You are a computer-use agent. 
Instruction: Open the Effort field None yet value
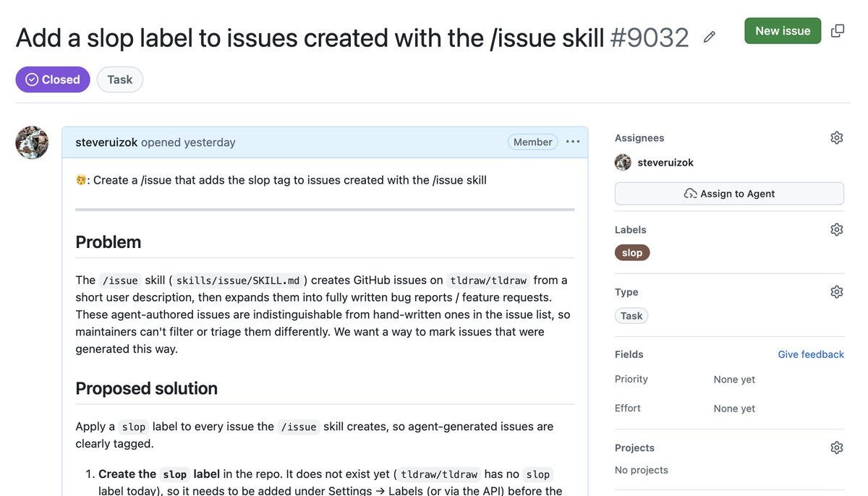pyautogui.click(x=734, y=408)
